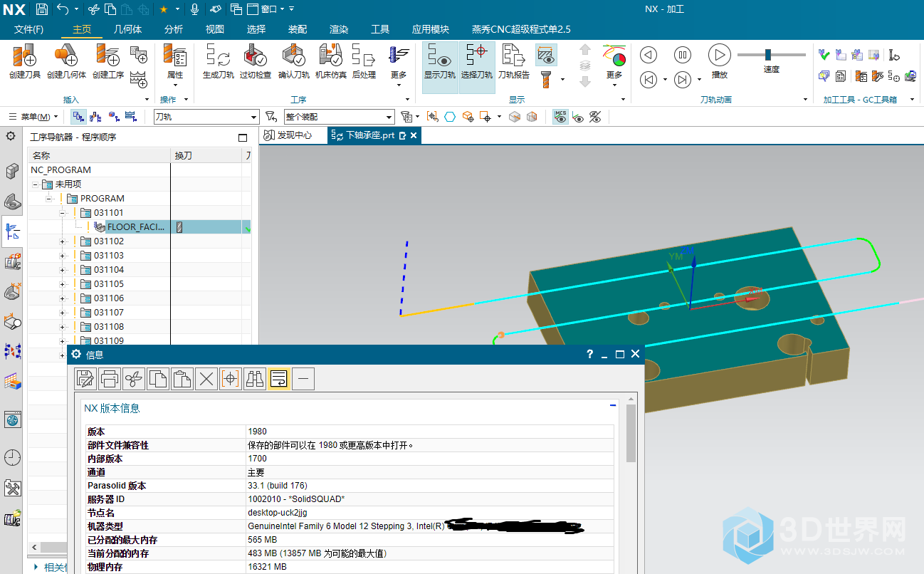
Task: Toggle the coordinate axis eye icon
Action: pos(578,117)
